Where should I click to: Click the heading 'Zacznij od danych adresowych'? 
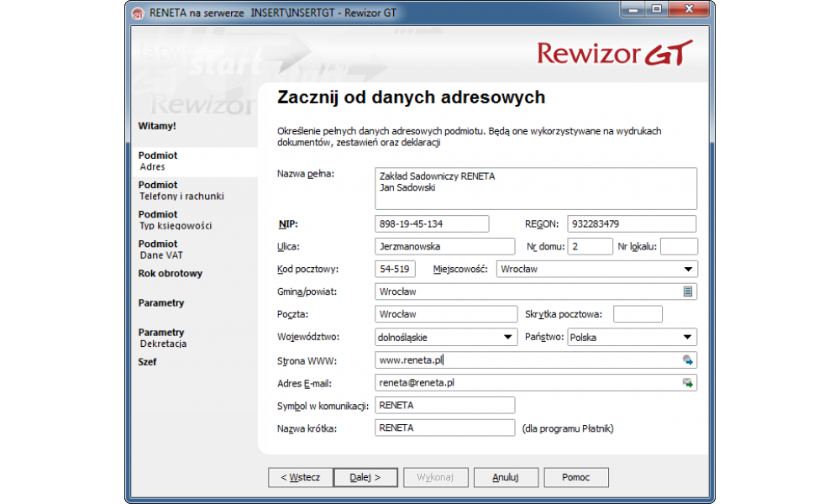pos(412,97)
